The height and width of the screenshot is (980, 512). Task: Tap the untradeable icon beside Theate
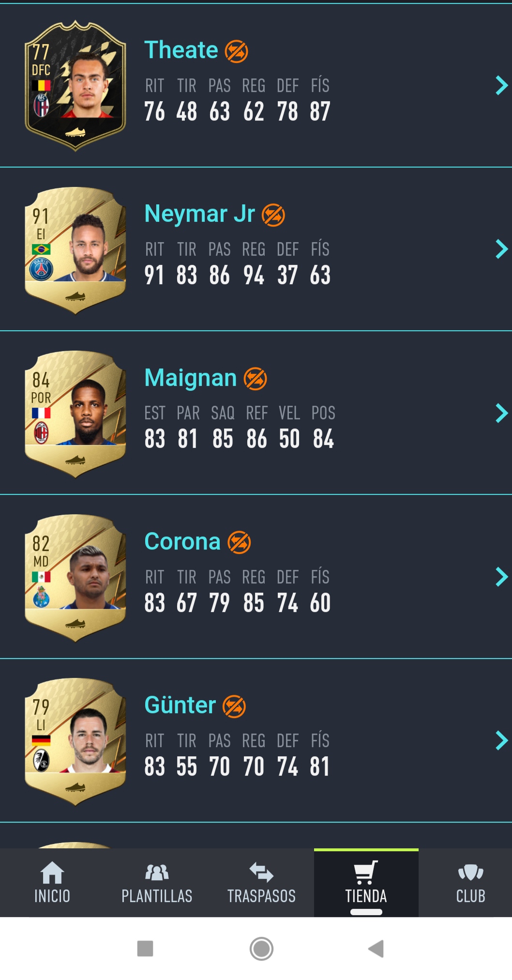pos(237,51)
